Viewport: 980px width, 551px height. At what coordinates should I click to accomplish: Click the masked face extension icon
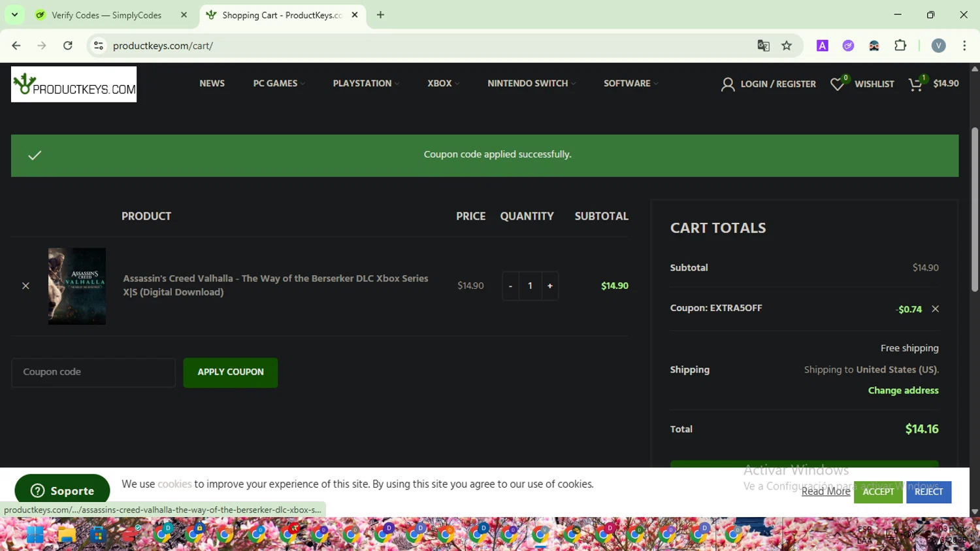[874, 46]
